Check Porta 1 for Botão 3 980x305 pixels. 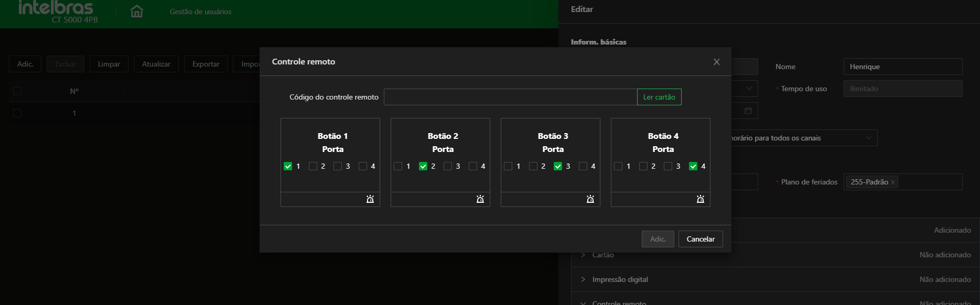tap(508, 166)
